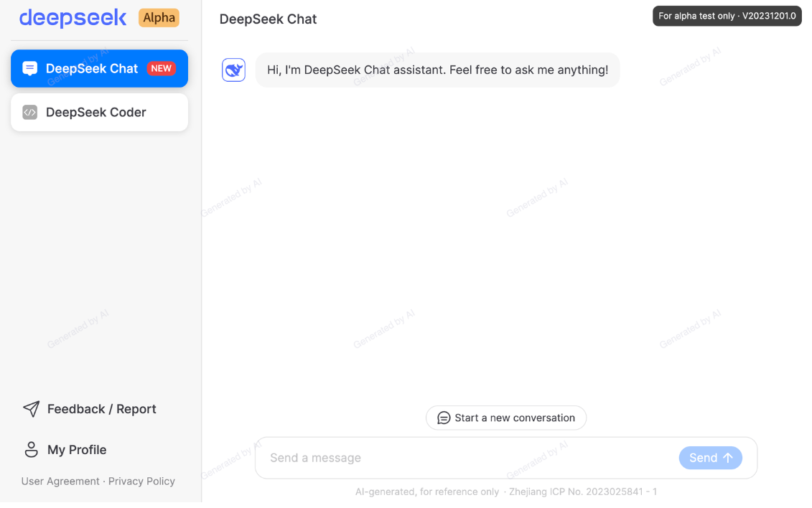Click the Send button
Screen dimensions: 812x508
click(711, 458)
